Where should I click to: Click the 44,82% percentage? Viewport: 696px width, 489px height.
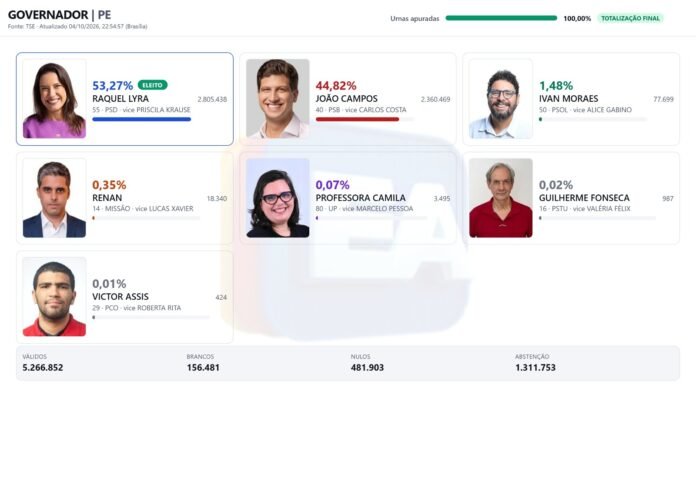click(x=336, y=85)
